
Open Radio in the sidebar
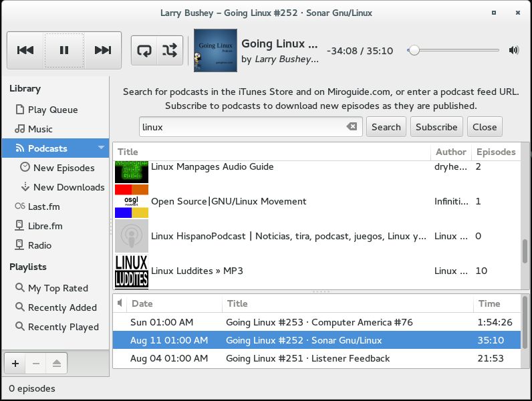click(x=55, y=245)
